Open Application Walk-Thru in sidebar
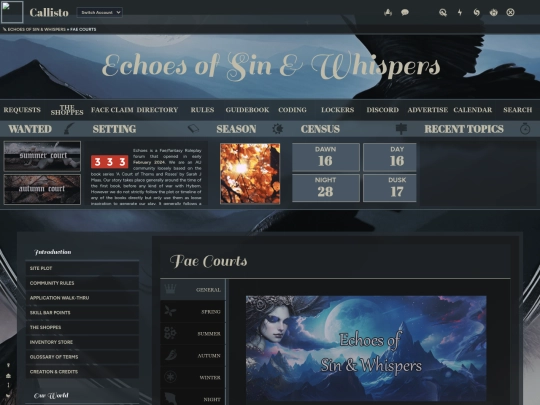The width and height of the screenshot is (540, 405). click(82, 298)
